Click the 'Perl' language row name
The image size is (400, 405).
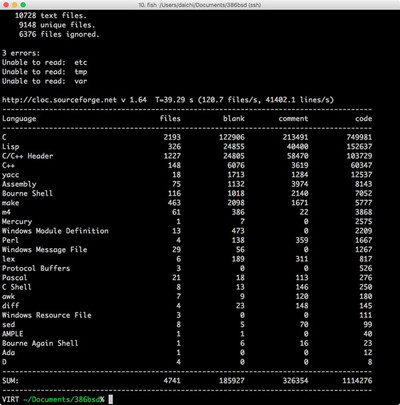10,240
